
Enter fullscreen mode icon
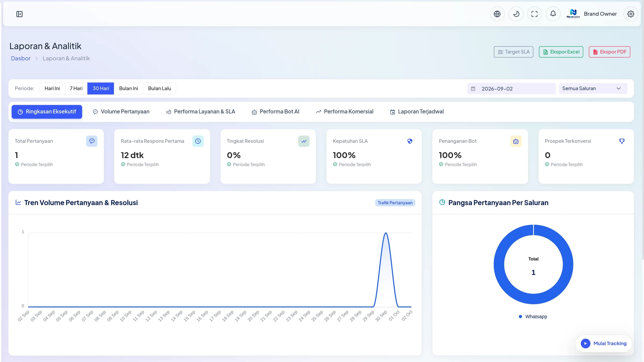534,14
